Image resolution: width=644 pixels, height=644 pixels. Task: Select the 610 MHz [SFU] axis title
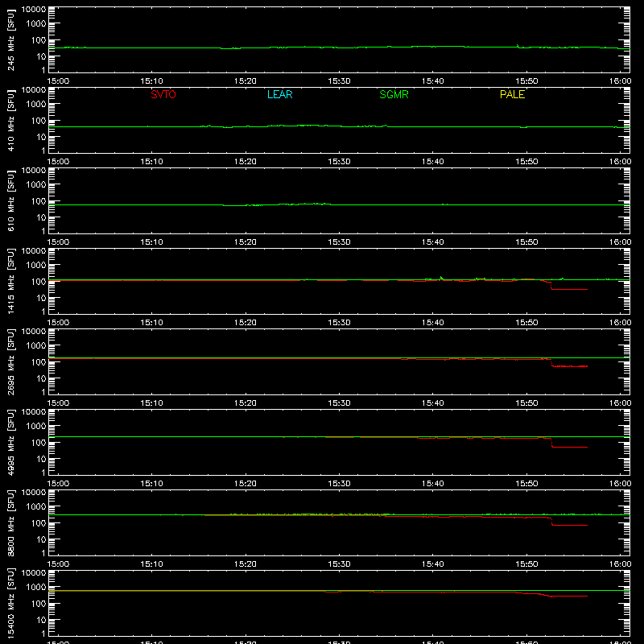[10, 200]
